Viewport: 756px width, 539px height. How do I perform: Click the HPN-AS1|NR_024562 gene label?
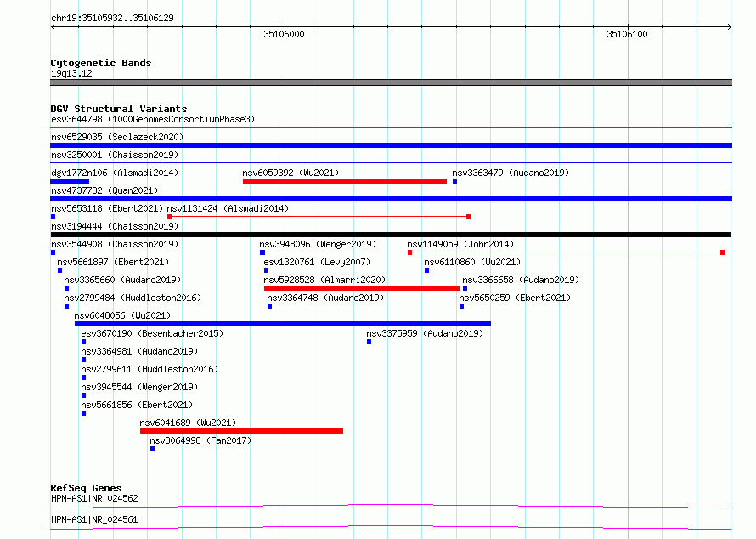pos(94,498)
